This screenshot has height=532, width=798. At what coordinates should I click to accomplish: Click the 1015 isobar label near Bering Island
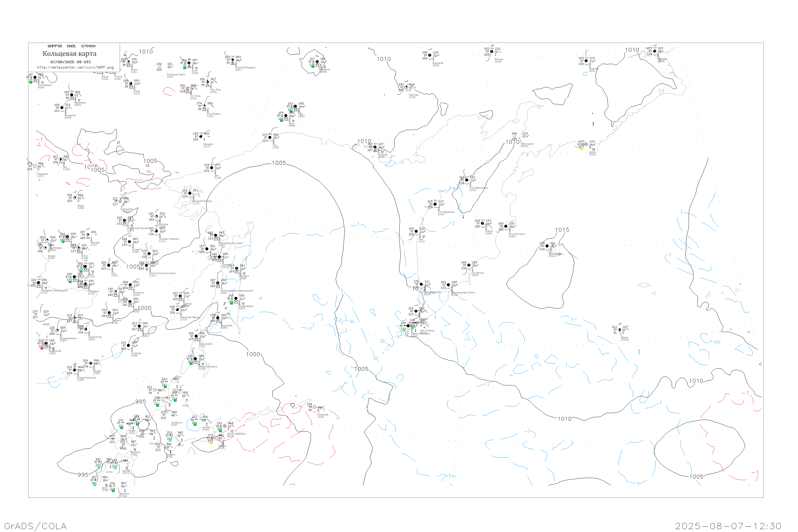tap(562, 230)
